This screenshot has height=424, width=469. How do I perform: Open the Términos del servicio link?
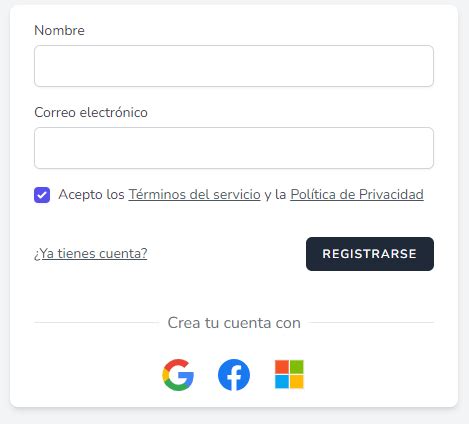(194, 194)
